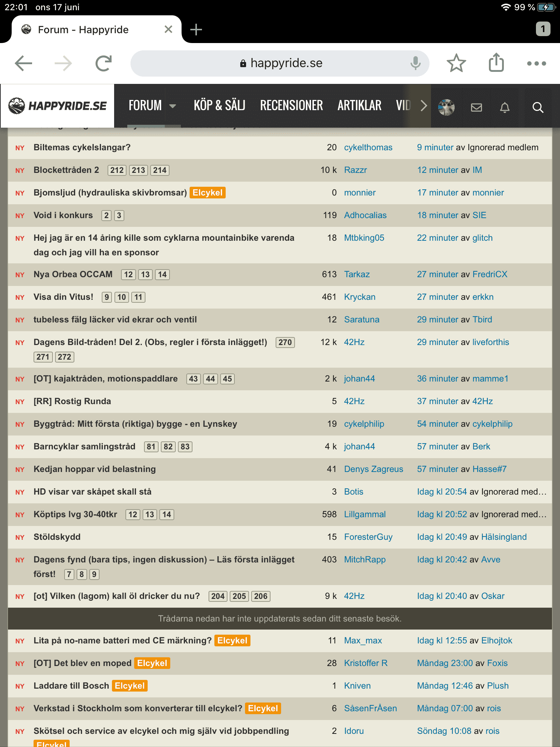
Task: Open HD visar var skåpet skall stå
Action: (93, 492)
